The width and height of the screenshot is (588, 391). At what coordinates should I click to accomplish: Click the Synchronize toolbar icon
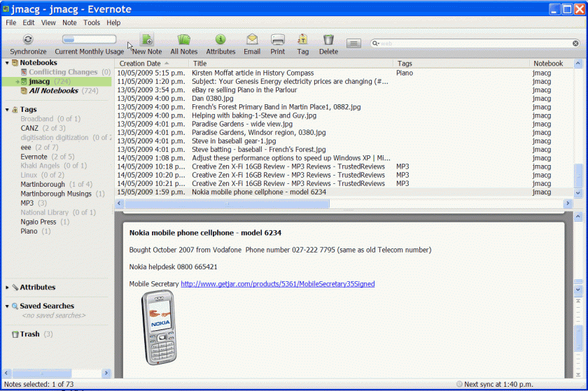point(28,39)
